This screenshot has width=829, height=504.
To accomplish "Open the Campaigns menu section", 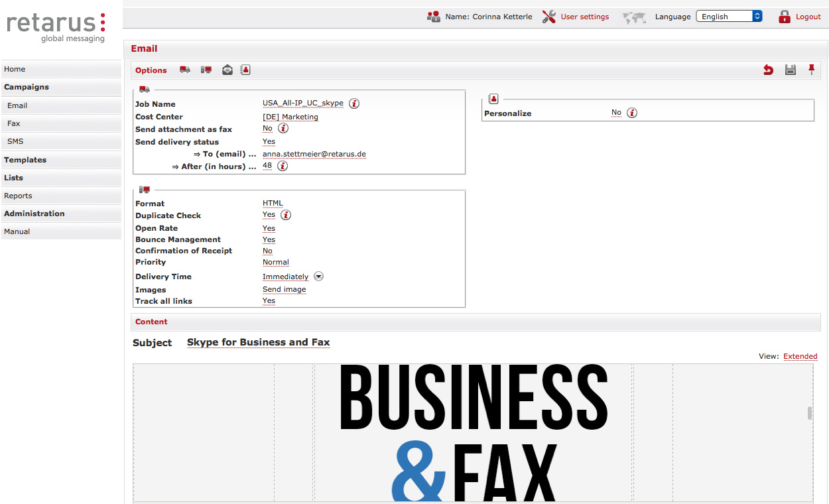I will [x=61, y=87].
